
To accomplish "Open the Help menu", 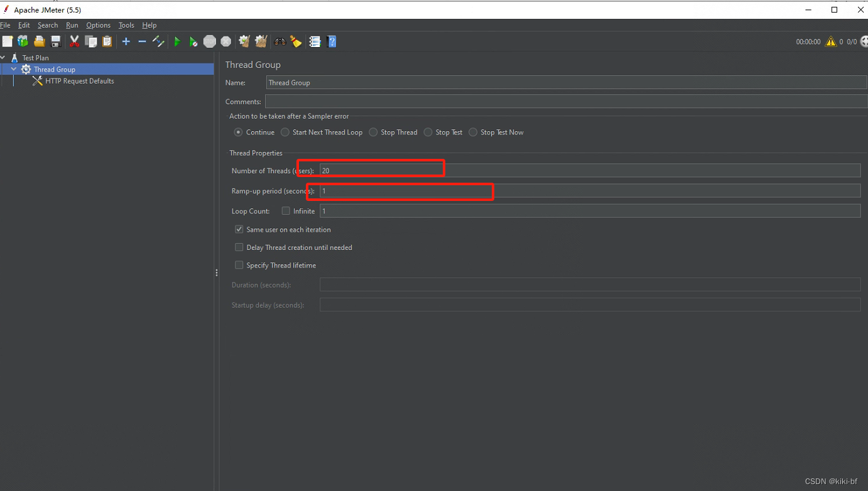I will pyautogui.click(x=149, y=25).
